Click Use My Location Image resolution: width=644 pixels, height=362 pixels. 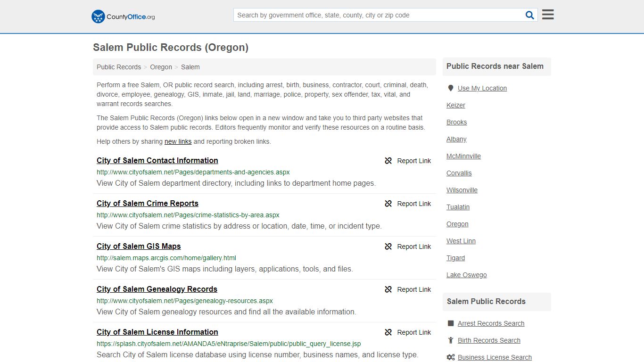(482, 88)
